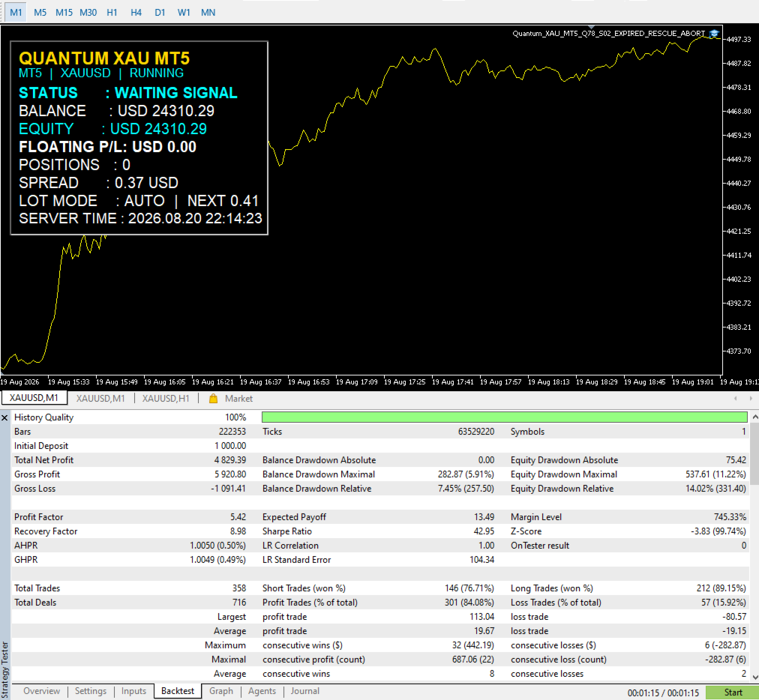759x700 pixels.
Task: Open the Overview tester tab
Action: point(42,691)
